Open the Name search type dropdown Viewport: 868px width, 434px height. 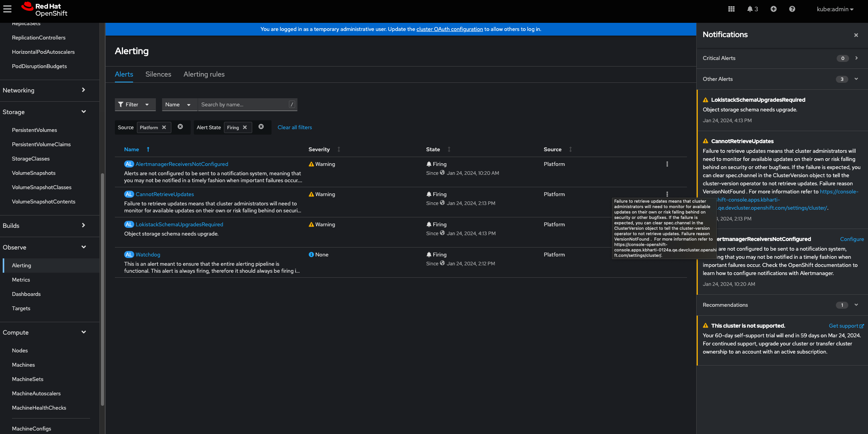(178, 104)
